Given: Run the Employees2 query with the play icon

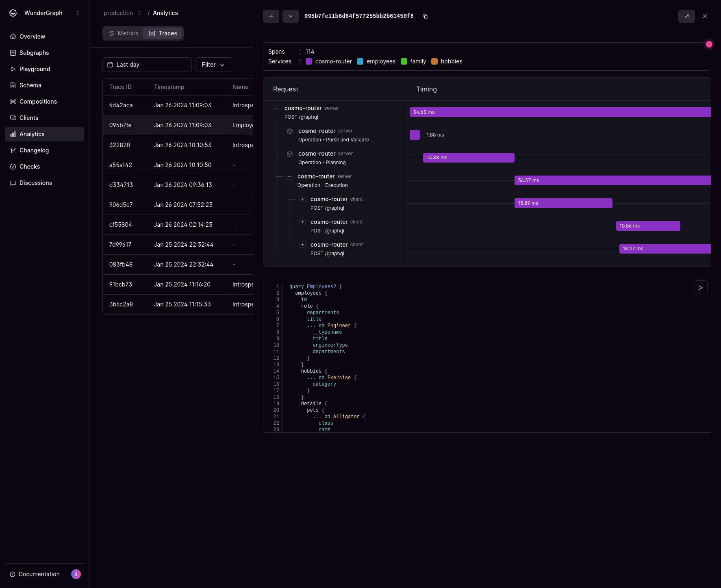Looking at the screenshot, I should (x=700, y=287).
